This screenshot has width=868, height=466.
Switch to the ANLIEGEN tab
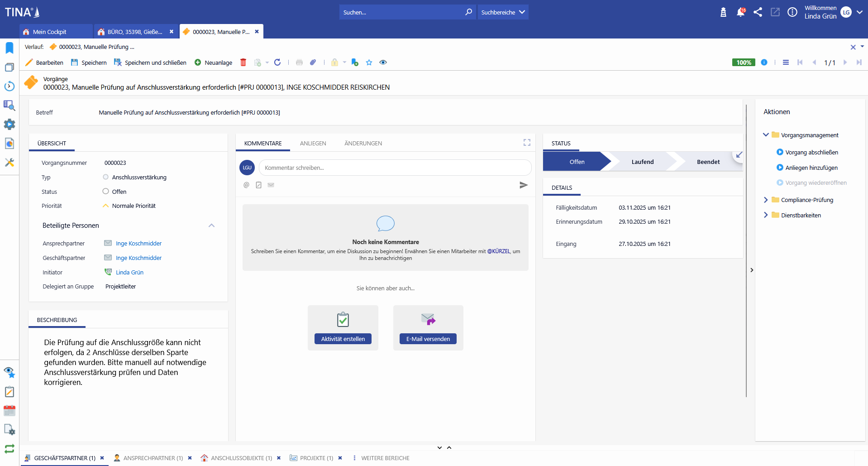click(313, 143)
